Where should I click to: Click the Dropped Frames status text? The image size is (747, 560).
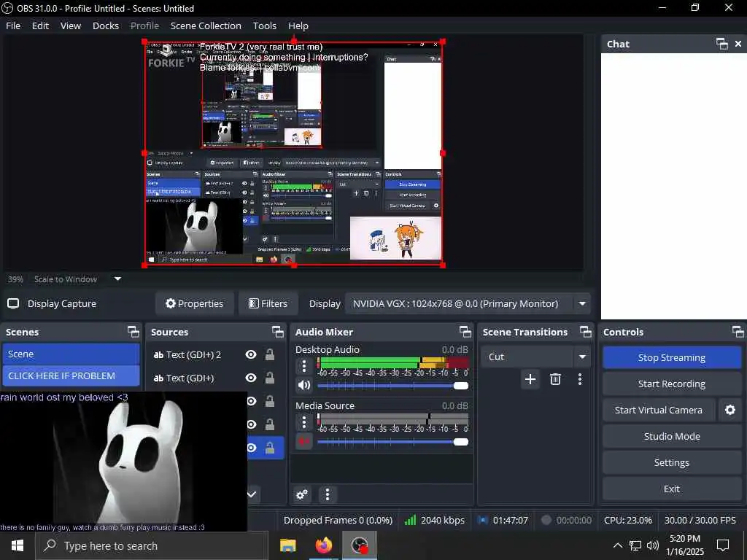338,521
